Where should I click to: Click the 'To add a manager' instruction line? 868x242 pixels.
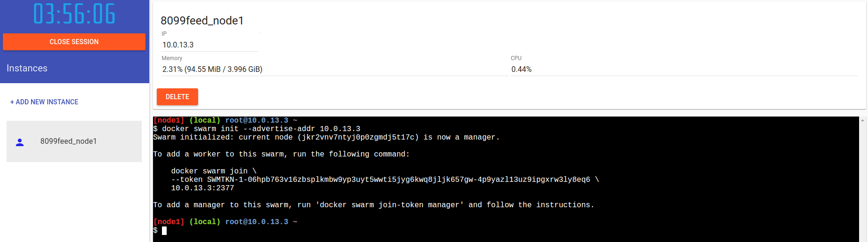click(374, 205)
